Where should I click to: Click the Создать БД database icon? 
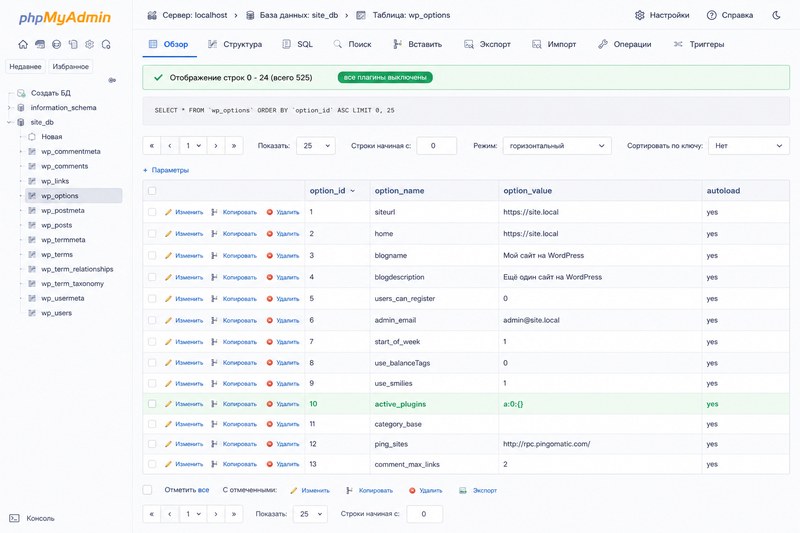click(21, 93)
